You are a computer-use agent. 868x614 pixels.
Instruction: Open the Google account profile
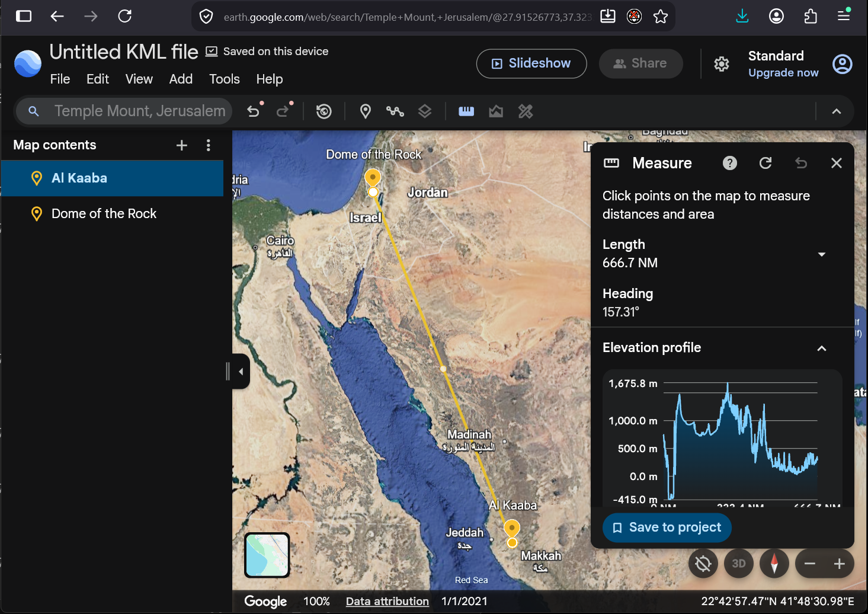(843, 63)
